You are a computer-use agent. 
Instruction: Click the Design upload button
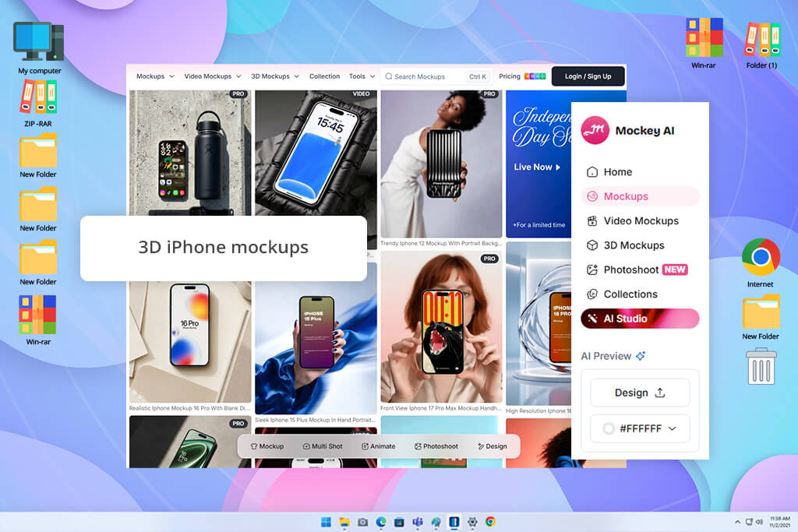[x=640, y=393]
